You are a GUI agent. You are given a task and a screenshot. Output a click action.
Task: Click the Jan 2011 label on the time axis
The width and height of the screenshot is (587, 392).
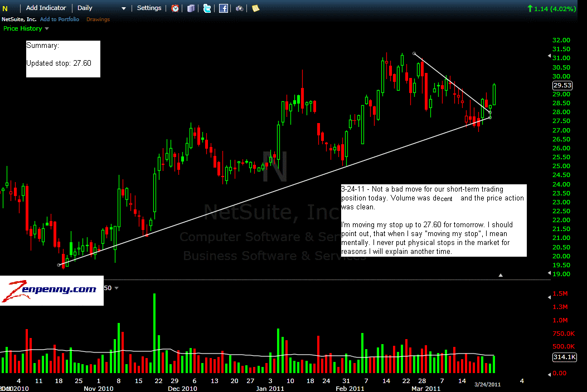[x=270, y=389]
